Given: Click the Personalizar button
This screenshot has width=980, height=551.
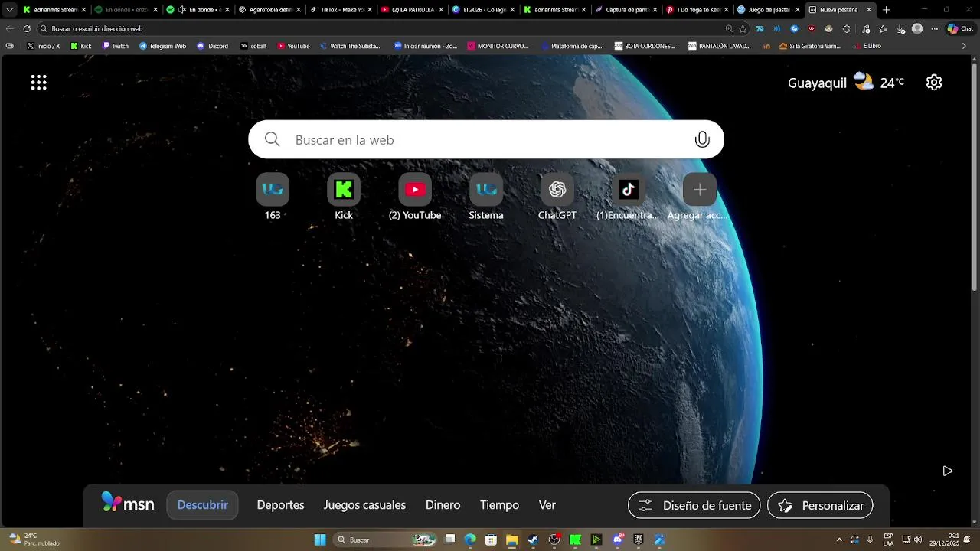Looking at the screenshot, I should pos(820,505).
